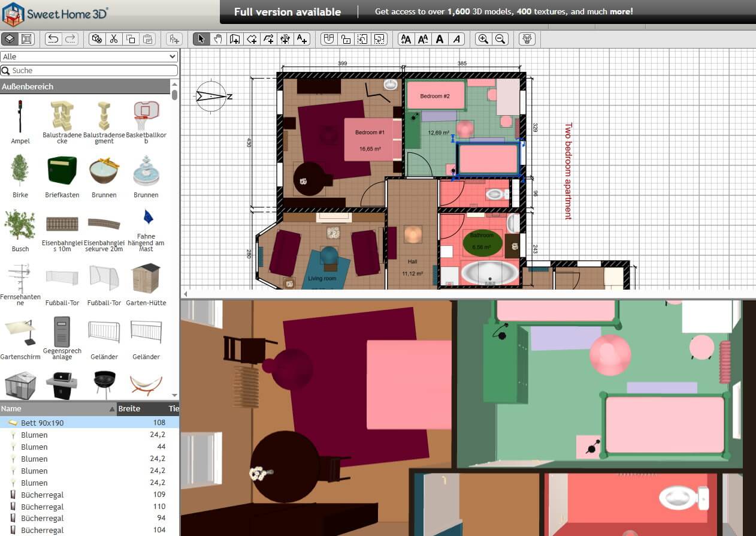
Task: Click the Außenbereich category header
Action: tap(85, 86)
